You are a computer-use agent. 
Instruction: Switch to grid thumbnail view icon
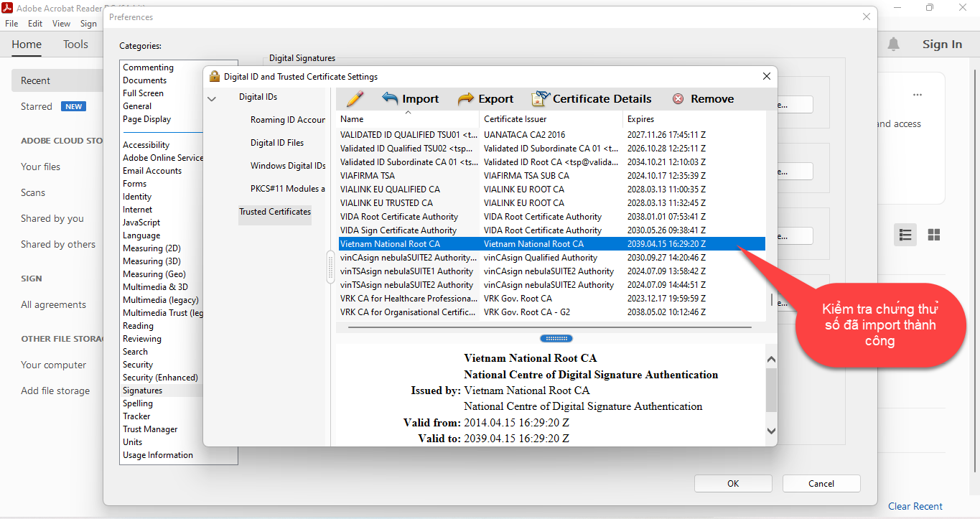coord(934,235)
